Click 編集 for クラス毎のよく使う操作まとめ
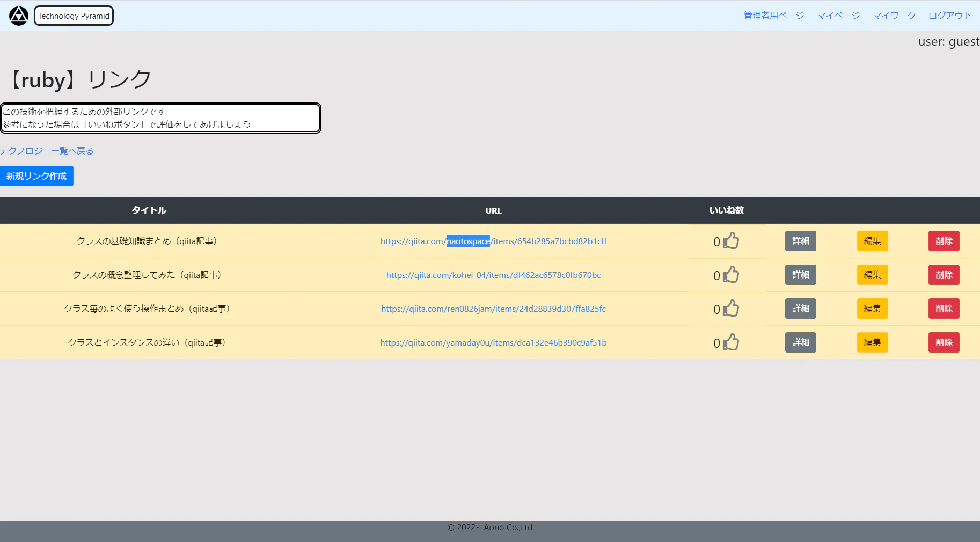 click(872, 309)
